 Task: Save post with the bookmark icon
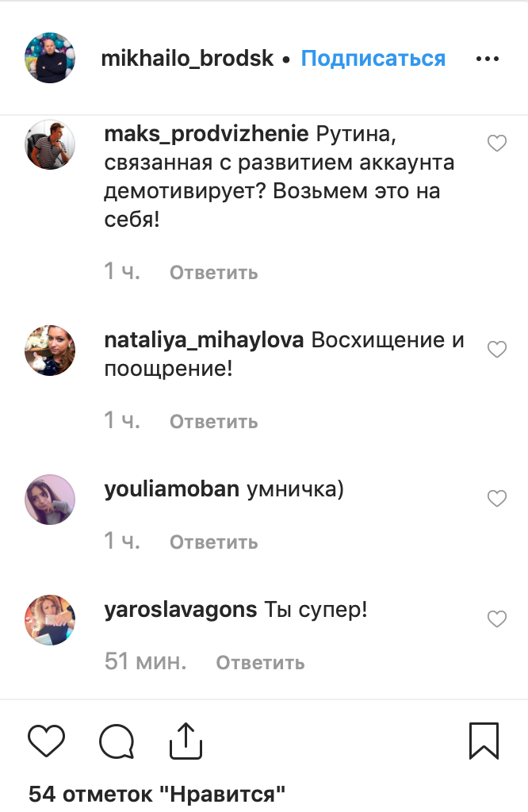(x=484, y=741)
